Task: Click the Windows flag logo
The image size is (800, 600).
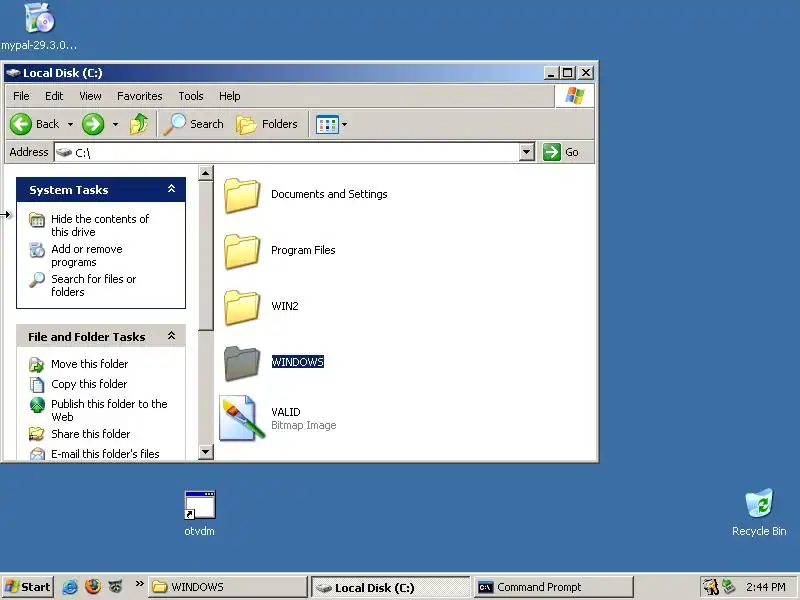Action: pyautogui.click(x=574, y=96)
